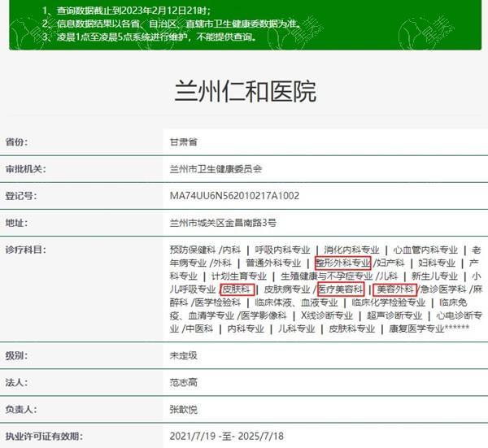The image size is (488, 448).
Task: Select the person-in-charge value 张歆悦
Action: pyautogui.click(x=183, y=410)
